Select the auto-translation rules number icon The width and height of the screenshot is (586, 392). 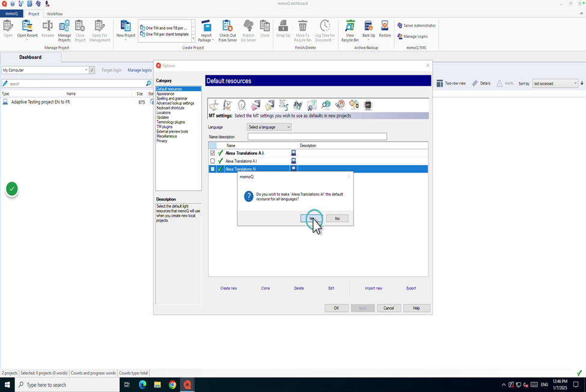(284, 105)
